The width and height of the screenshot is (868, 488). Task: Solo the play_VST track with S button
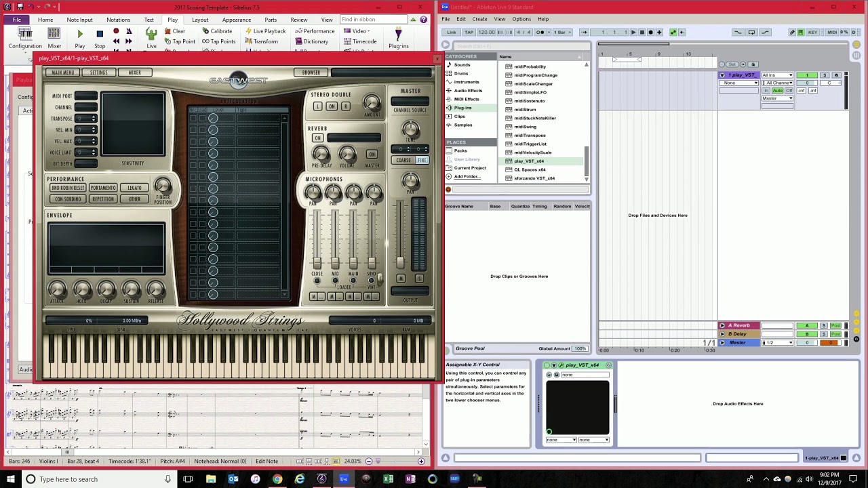click(x=825, y=75)
